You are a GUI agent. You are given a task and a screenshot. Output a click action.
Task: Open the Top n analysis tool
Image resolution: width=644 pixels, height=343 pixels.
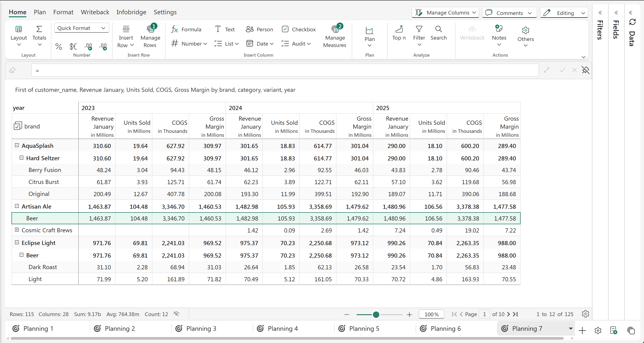coord(399,33)
